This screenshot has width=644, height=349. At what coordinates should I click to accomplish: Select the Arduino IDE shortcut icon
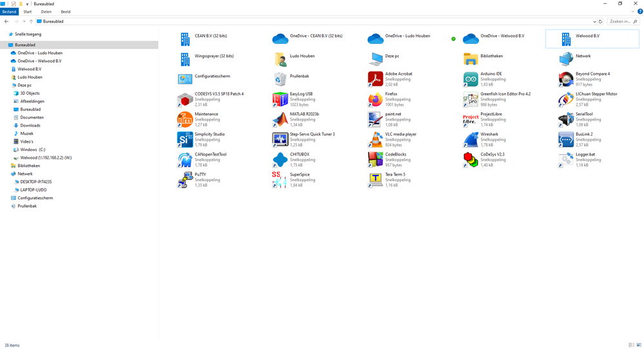(471, 79)
